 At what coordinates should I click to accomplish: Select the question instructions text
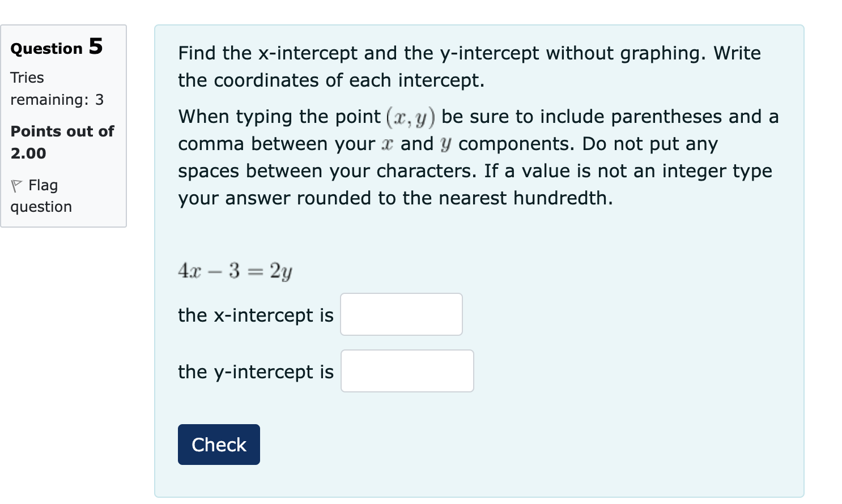tap(469, 66)
